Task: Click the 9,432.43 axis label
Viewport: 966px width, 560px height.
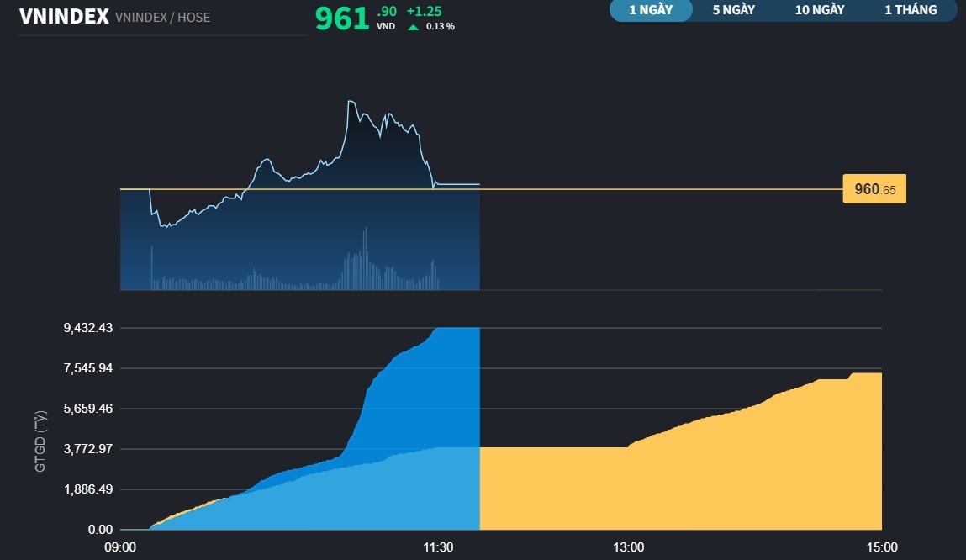Action: 88,328
